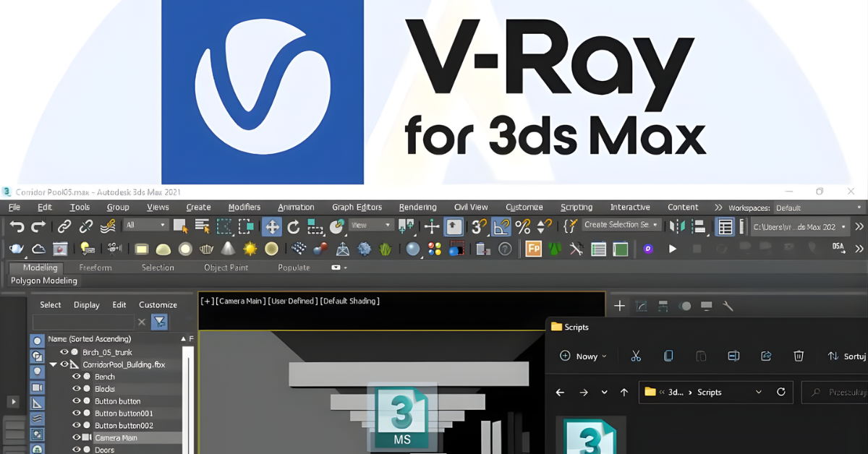Click the Nowy button in Scripts window
This screenshot has height=454, width=868.
tap(583, 356)
